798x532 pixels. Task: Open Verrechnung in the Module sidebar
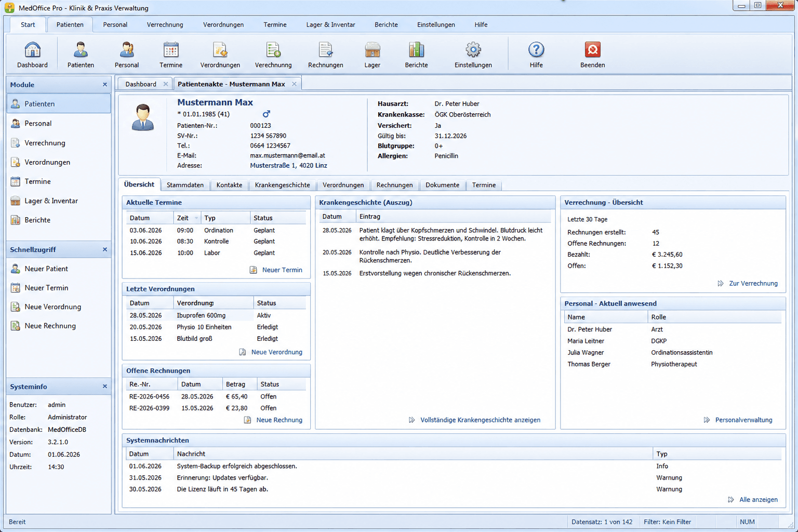click(59, 142)
